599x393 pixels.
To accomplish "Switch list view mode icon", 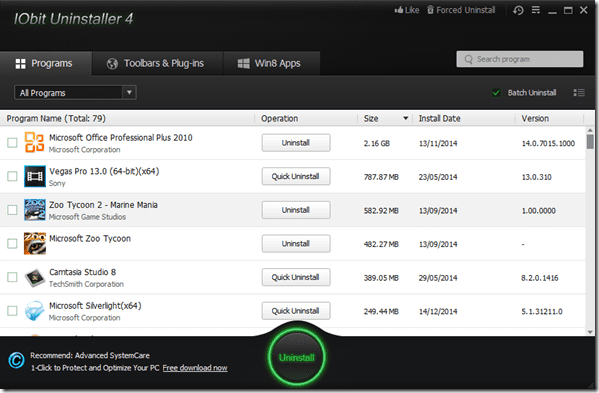I will tap(579, 92).
